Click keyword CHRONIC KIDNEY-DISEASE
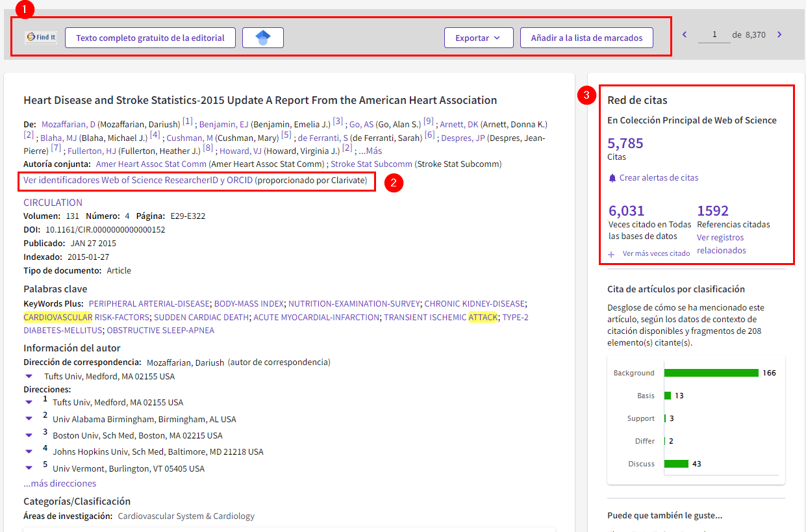806x532 pixels. 475,303
